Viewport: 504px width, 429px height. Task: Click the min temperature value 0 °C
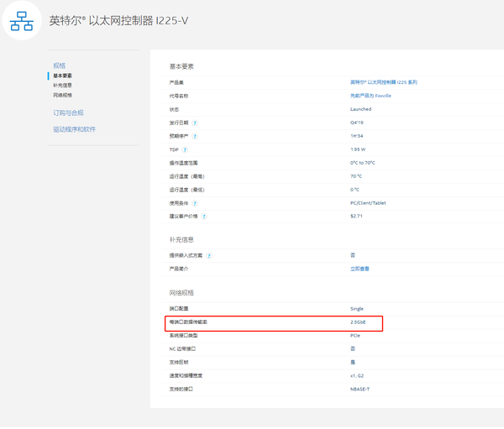point(354,190)
